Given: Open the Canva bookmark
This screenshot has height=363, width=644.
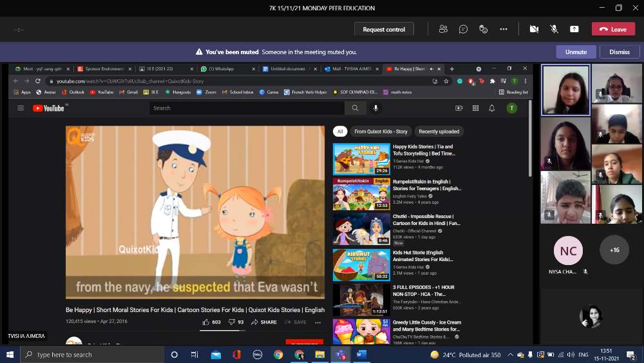Looking at the screenshot, I should (269, 92).
